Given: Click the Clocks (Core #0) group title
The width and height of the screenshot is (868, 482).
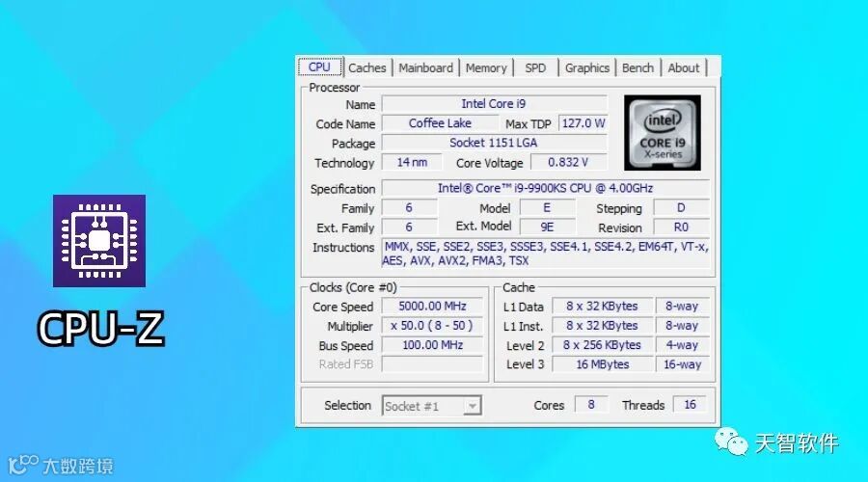Looking at the screenshot, I should (x=353, y=288).
